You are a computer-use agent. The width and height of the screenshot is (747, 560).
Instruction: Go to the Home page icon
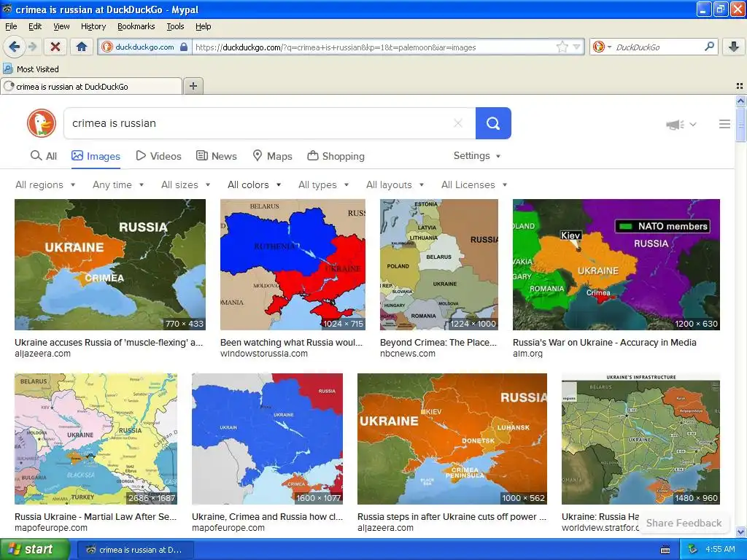pyautogui.click(x=82, y=47)
